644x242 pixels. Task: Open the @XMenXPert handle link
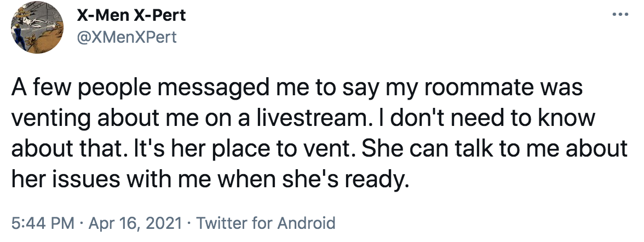coord(127,37)
